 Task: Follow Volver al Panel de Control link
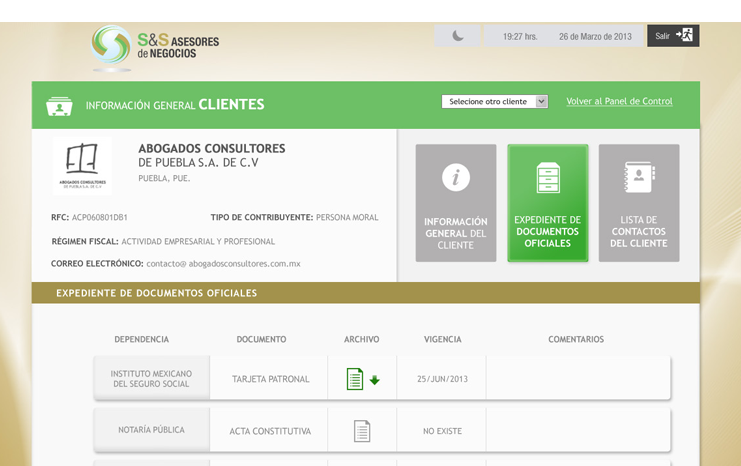click(x=619, y=102)
